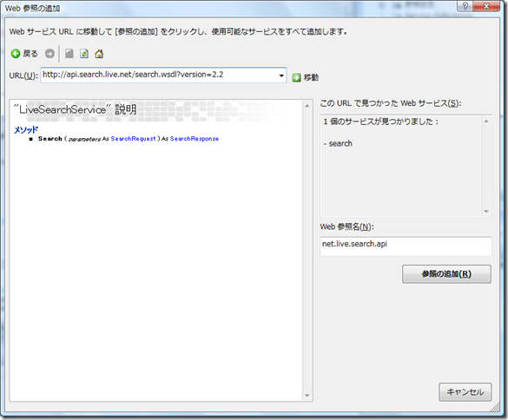Open the SearchResponse type link
Viewport: 508px width, 420px height.
(x=195, y=139)
